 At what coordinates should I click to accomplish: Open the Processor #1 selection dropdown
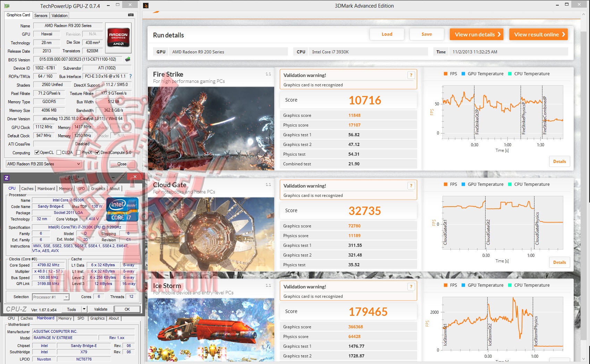coord(51,297)
